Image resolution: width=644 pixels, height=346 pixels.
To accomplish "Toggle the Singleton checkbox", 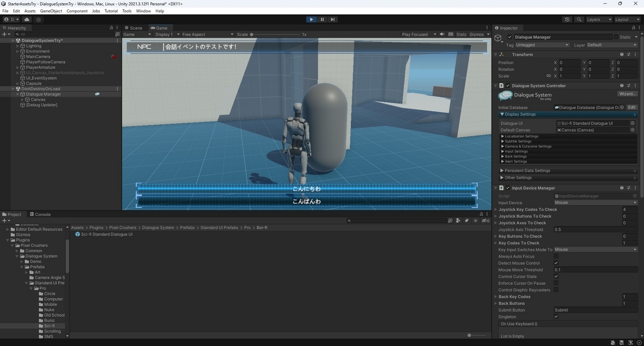I will coord(556,316).
